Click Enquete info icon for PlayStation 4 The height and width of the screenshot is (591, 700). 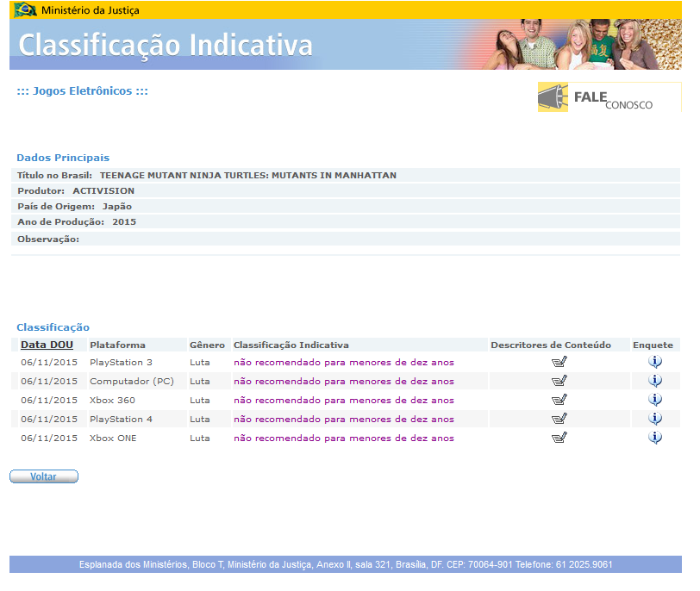tap(654, 419)
